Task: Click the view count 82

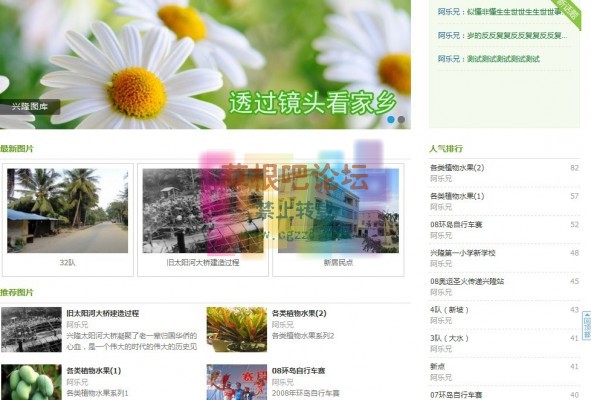Action: [x=574, y=168]
